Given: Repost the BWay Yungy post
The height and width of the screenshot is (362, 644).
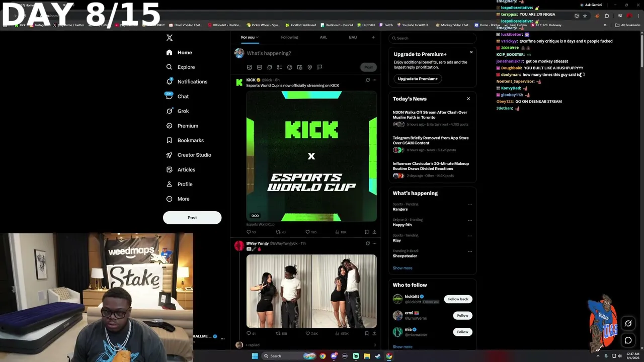Looking at the screenshot, I should coord(281,333).
